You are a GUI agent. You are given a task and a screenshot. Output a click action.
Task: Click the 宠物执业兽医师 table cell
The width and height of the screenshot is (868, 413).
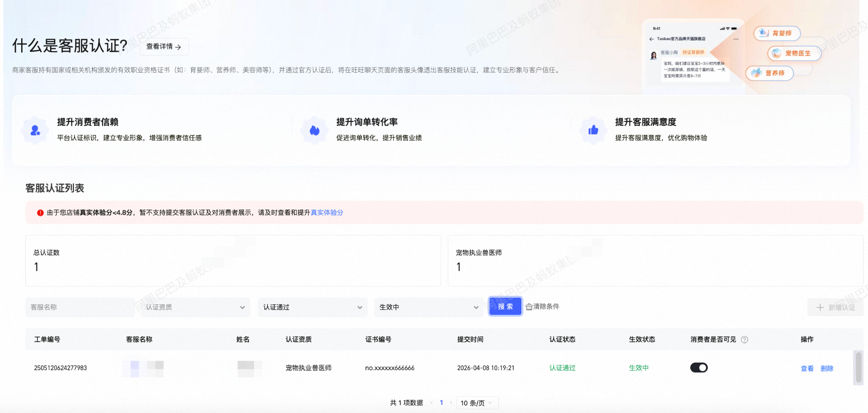click(309, 368)
